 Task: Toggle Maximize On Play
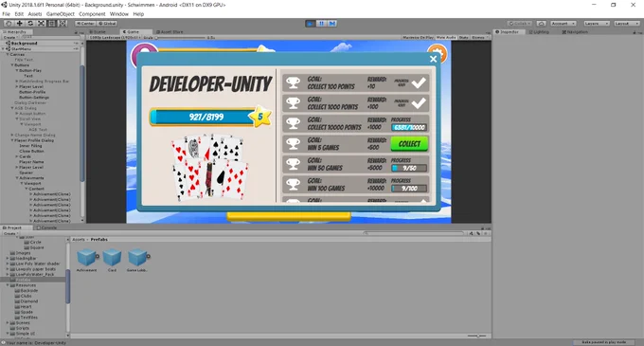(418, 37)
